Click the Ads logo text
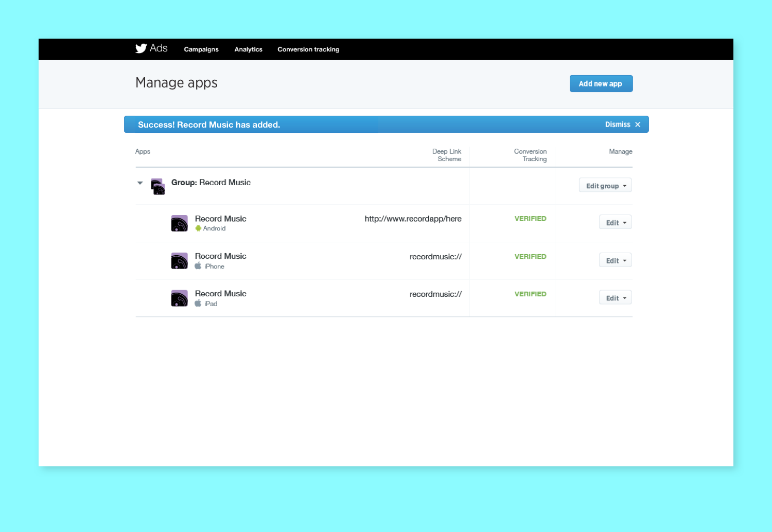 click(159, 48)
